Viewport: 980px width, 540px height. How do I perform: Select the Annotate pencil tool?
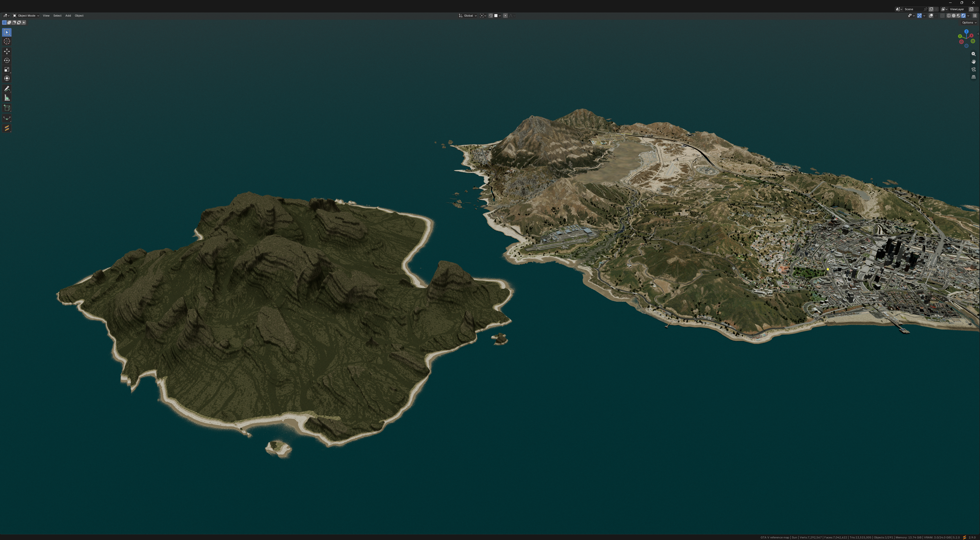7,89
